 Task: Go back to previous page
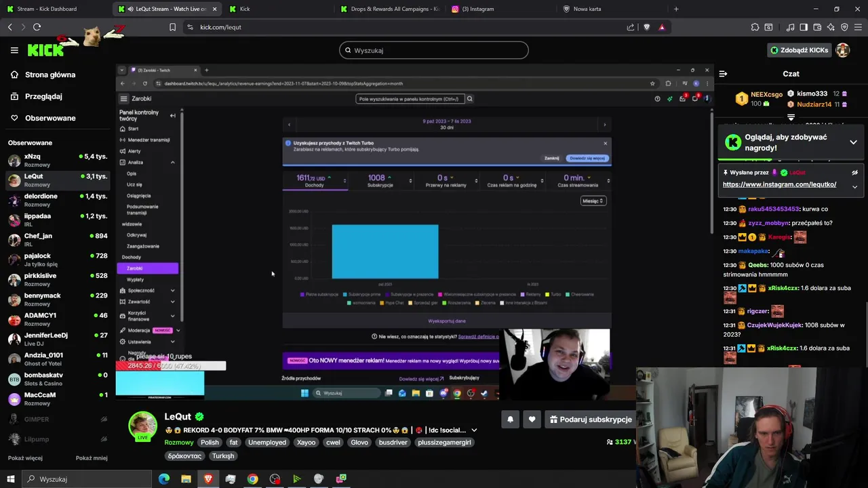tap(10, 27)
